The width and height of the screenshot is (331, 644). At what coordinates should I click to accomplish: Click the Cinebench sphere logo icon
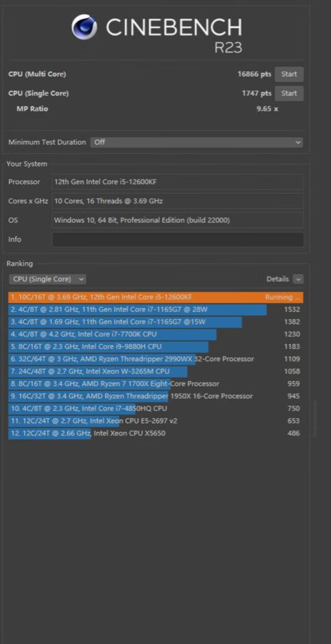point(84,27)
